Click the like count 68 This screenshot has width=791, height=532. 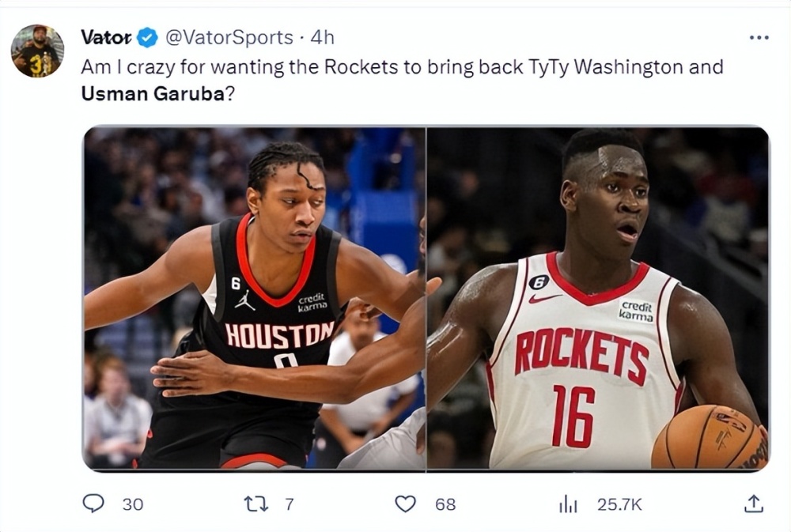coord(445,504)
